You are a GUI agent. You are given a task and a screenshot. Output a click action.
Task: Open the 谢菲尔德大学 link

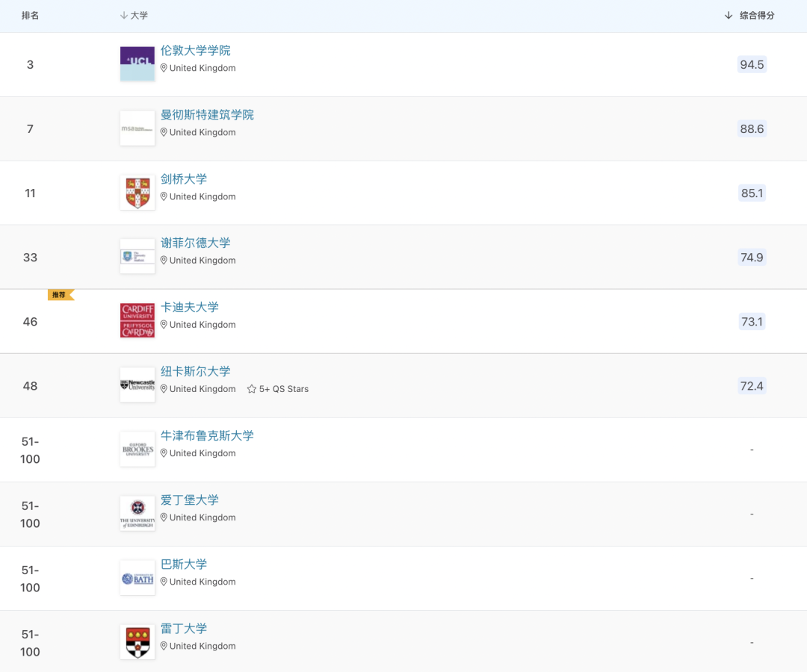[x=196, y=243]
